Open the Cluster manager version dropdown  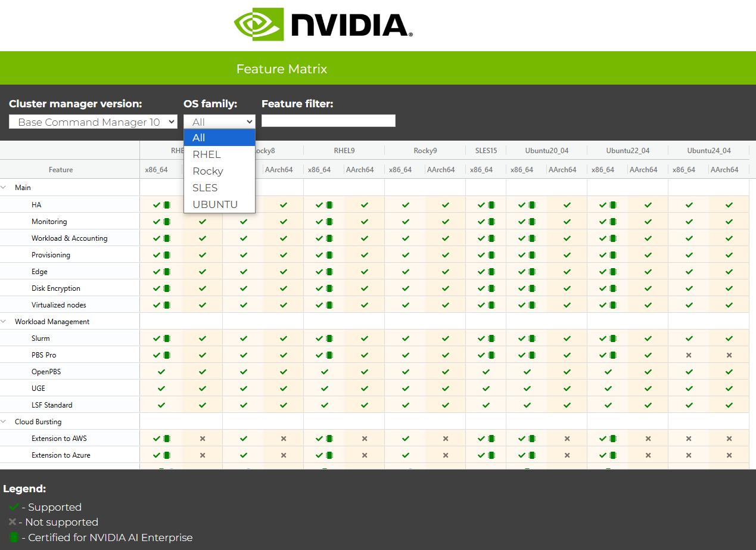pos(94,122)
